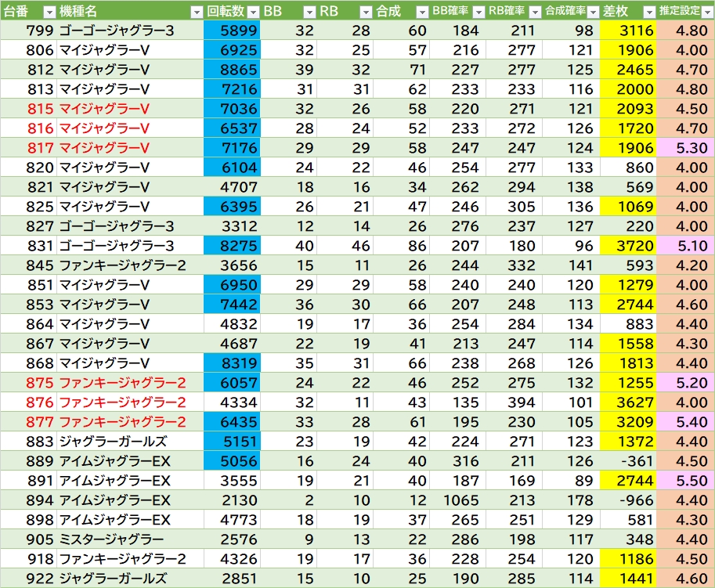Viewport: 715px width, 588px height.
Task: Select red ファンキージャグラー2 cell in row 877
Action: [x=130, y=423]
